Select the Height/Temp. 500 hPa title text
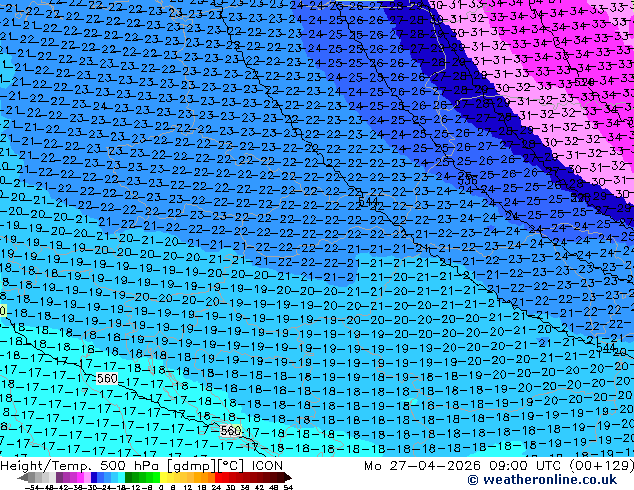This screenshot has width=634, height=490. pos(81,466)
